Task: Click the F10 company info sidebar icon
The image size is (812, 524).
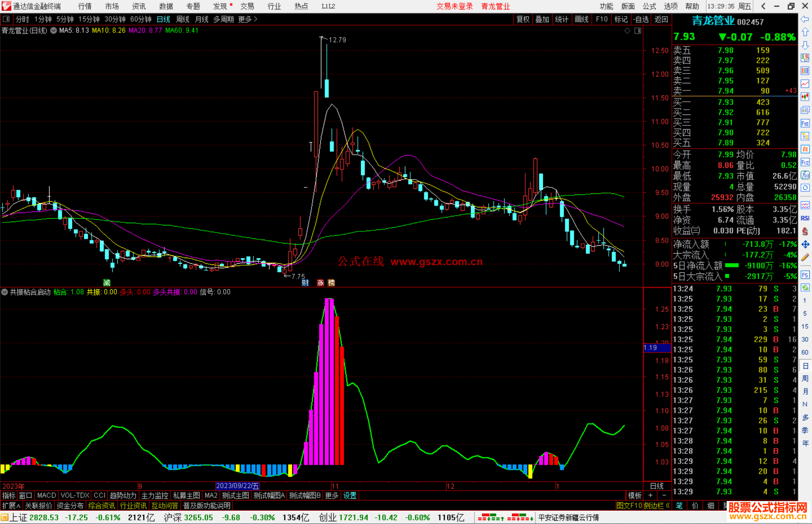Action: (x=805, y=123)
